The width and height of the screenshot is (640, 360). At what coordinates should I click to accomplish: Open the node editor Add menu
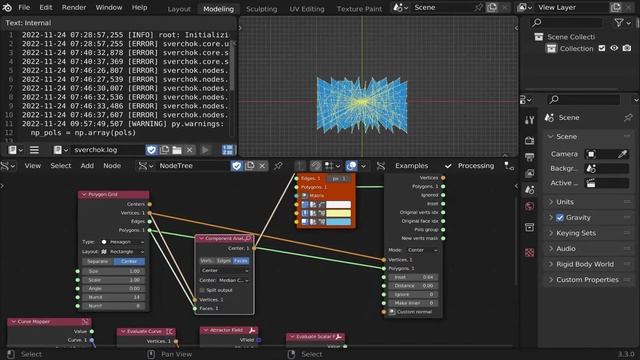(x=87, y=166)
